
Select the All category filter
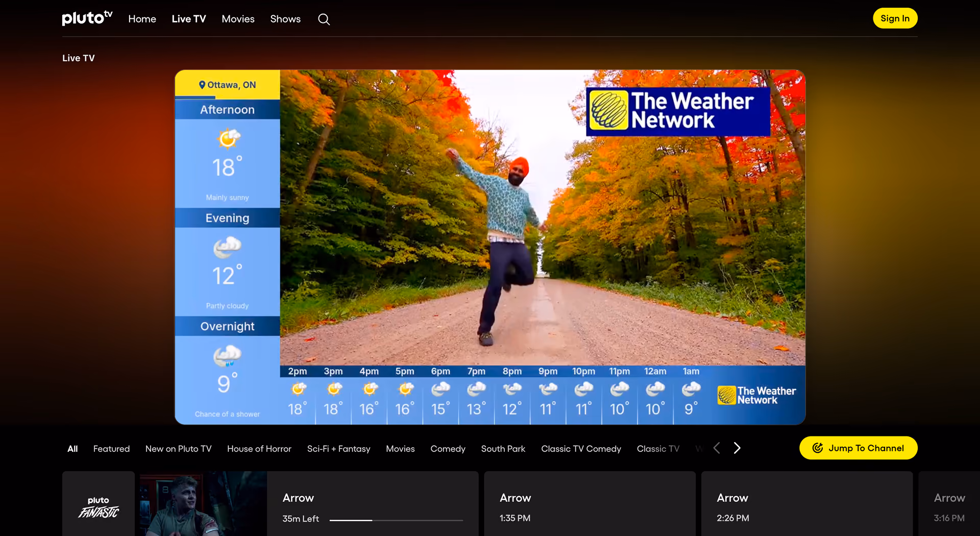point(72,449)
